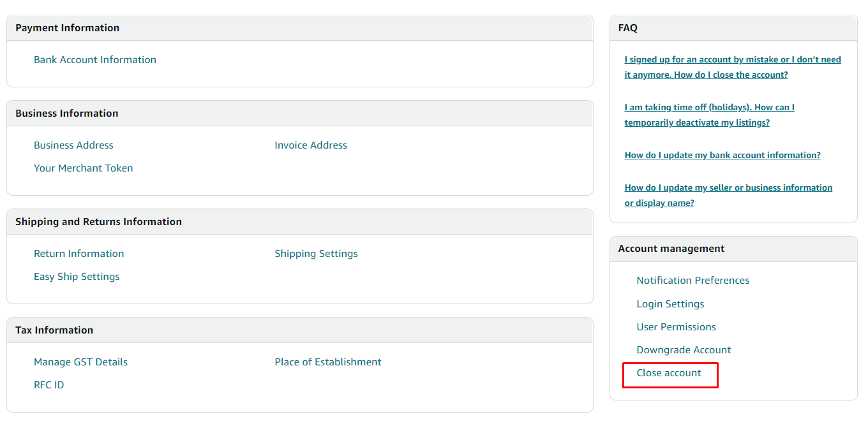This screenshot has width=868, height=433.
Task: Open Return Information settings
Action: pos(79,253)
